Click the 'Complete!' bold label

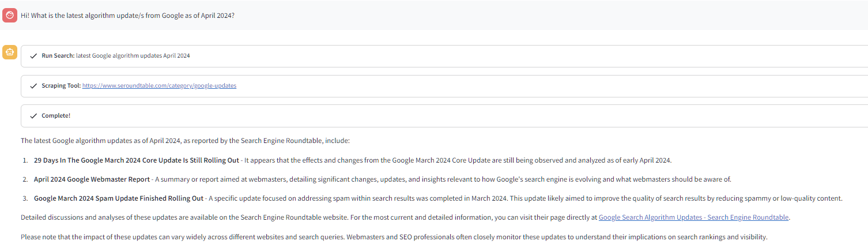[x=56, y=116]
